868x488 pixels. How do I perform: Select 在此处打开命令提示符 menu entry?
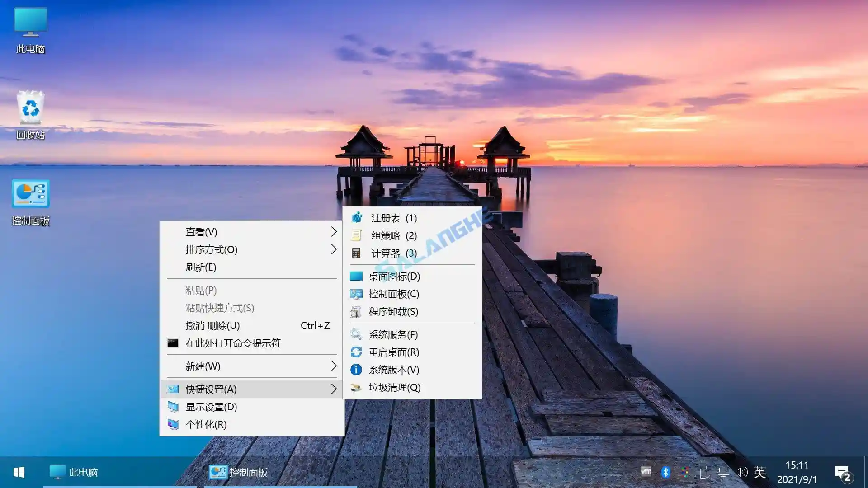pyautogui.click(x=252, y=343)
